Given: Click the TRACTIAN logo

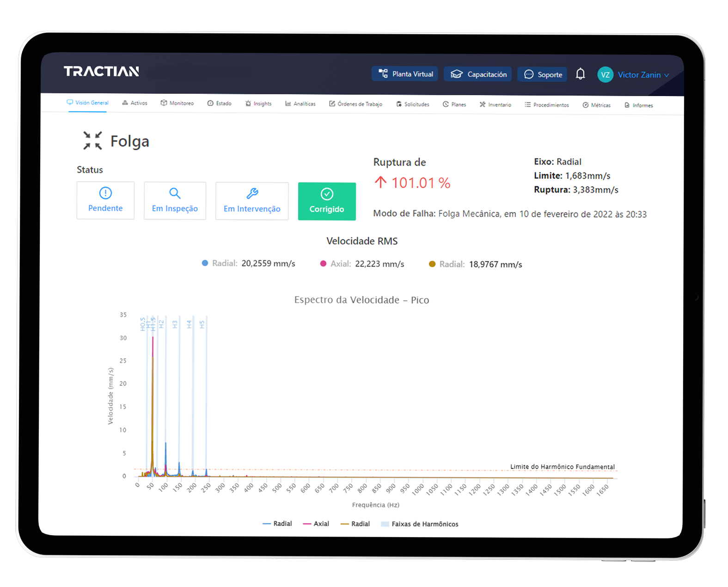Looking at the screenshot, I should 101,71.
